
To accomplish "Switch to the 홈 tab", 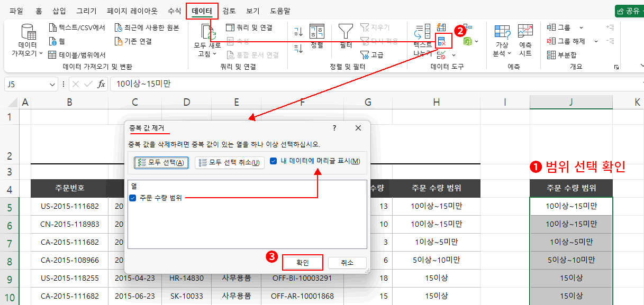I will point(39,11).
